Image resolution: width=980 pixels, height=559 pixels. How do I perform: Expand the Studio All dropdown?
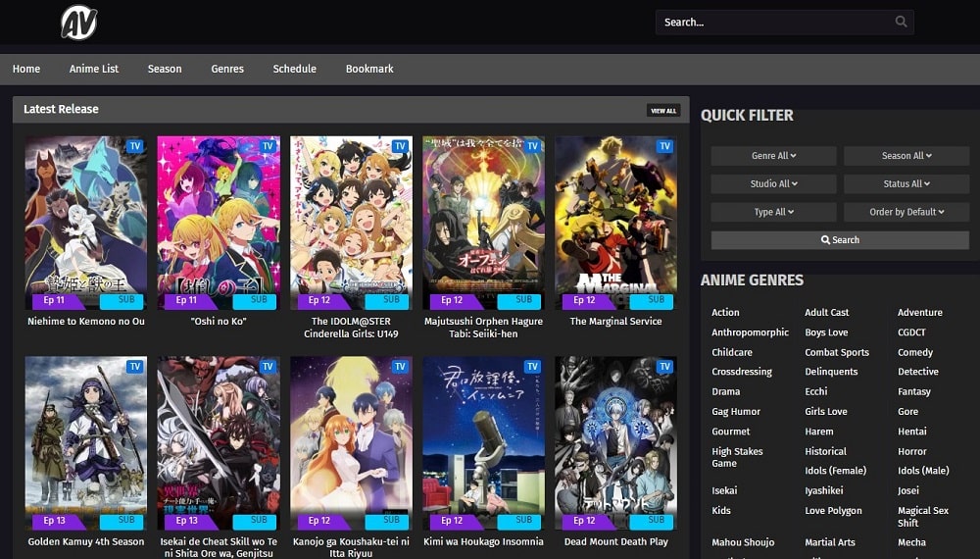774,183
